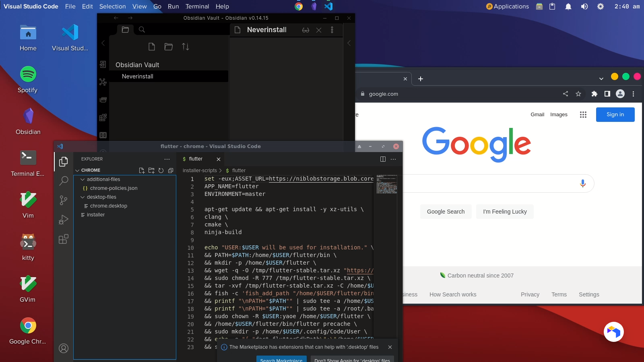This screenshot has height=362, width=644.
Task: Toggle the volume icon in the top panel
Action: pos(584,6)
